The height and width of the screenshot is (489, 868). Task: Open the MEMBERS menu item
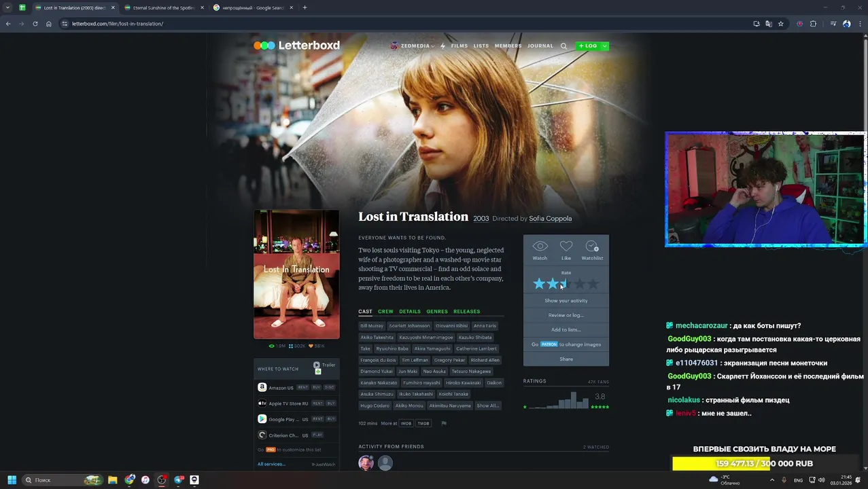[508, 46]
